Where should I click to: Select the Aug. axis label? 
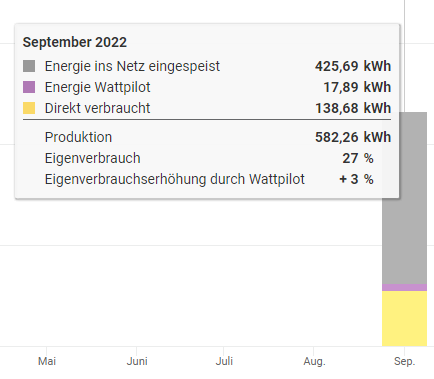314,361
